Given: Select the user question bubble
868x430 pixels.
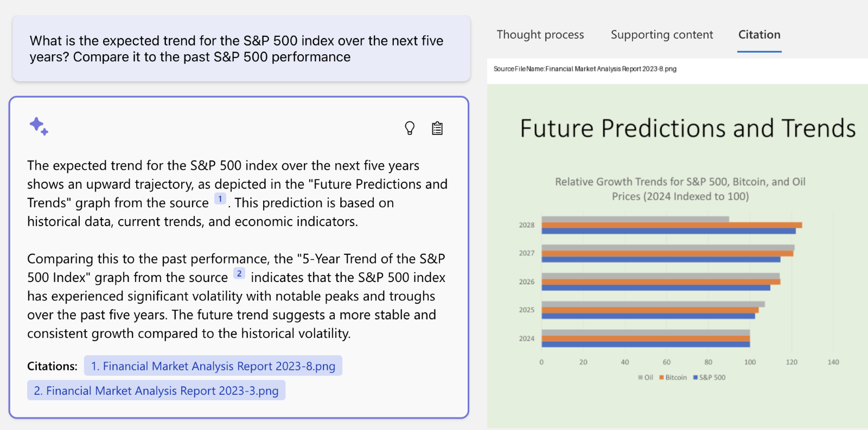Looking at the screenshot, I should coord(240,48).
